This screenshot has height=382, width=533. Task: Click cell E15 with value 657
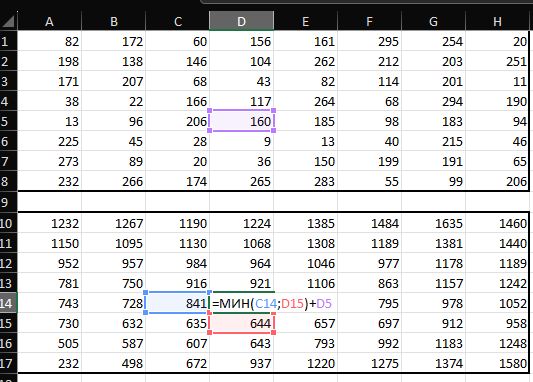pyautogui.click(x=306, y=323)
